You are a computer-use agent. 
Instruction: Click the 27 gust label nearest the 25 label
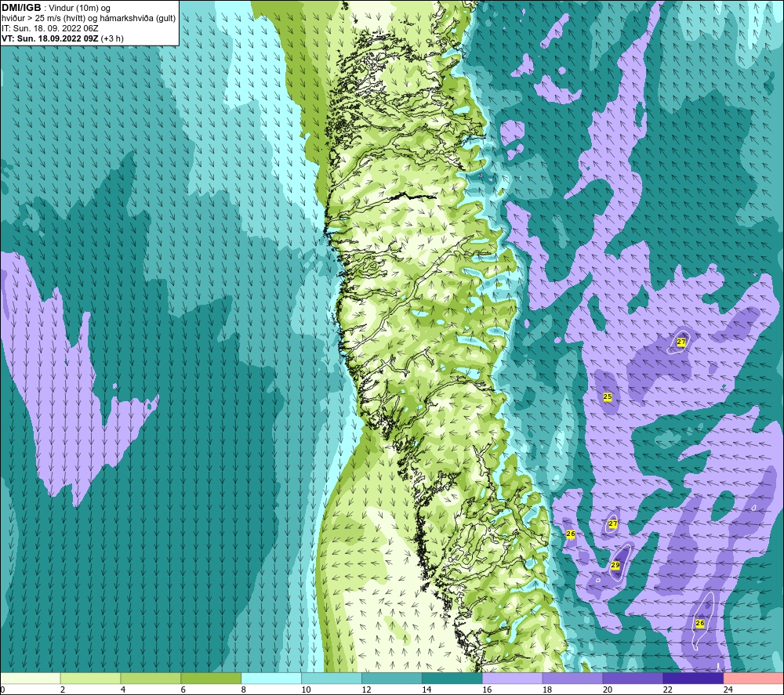pos(681,342)
